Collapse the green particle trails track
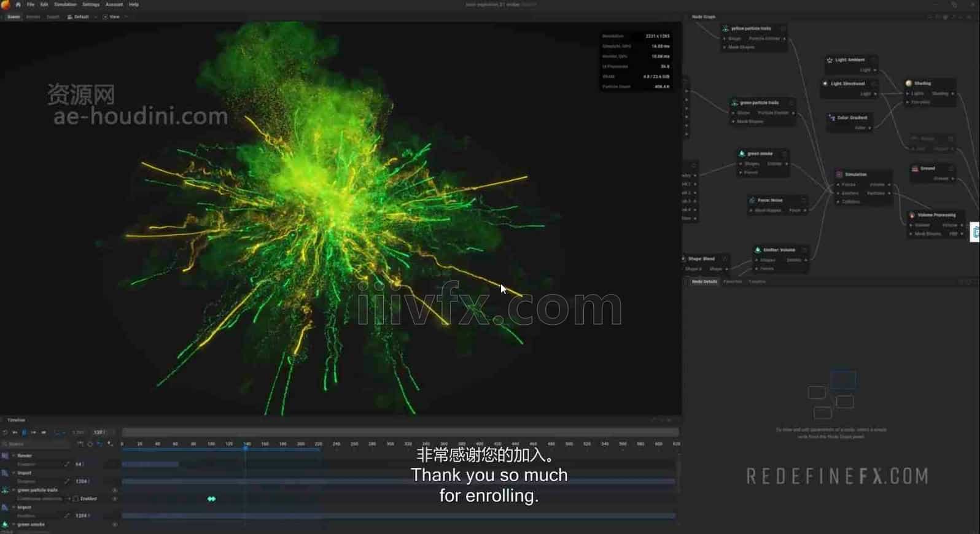The height and width of the screenshot is (534, 980). pyautogui.click(x=14, y=490)
